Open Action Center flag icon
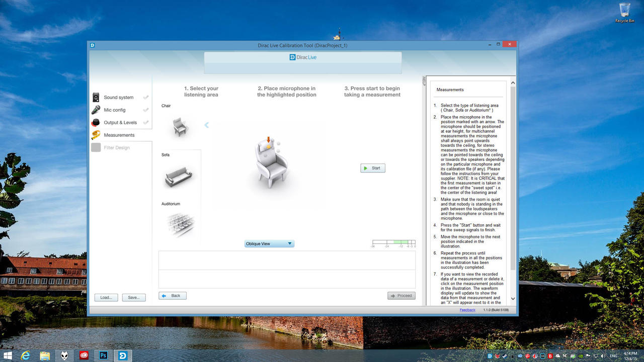 [588, 356]
